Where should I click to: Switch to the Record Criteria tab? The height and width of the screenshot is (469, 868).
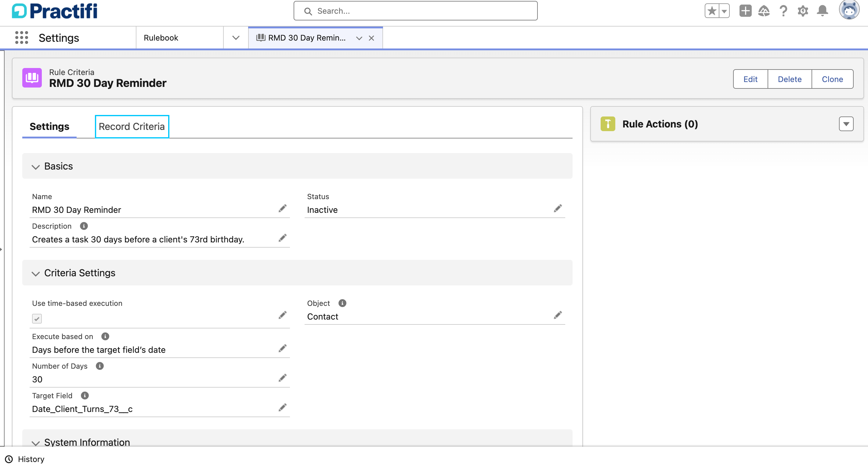(132, 127)
